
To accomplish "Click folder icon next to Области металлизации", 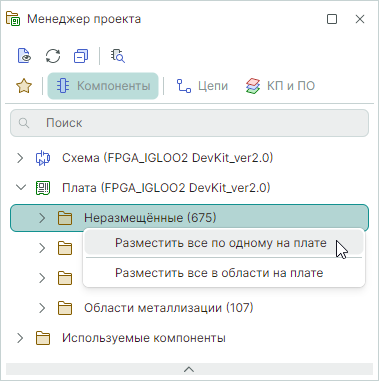I will tap(65, 308).
